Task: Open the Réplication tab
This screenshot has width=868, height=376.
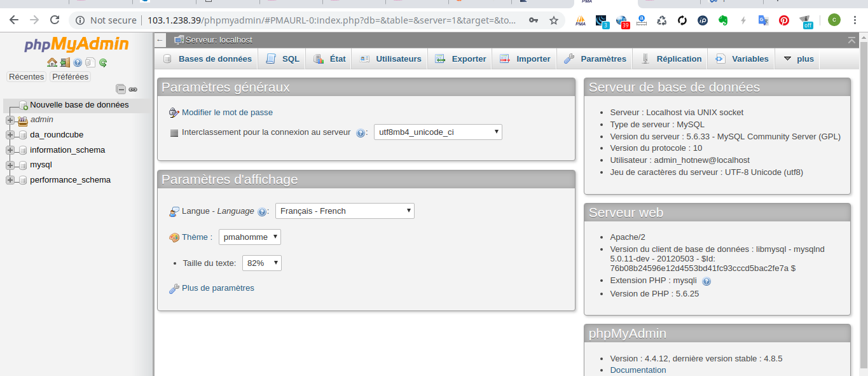Action: coord(671,59)
